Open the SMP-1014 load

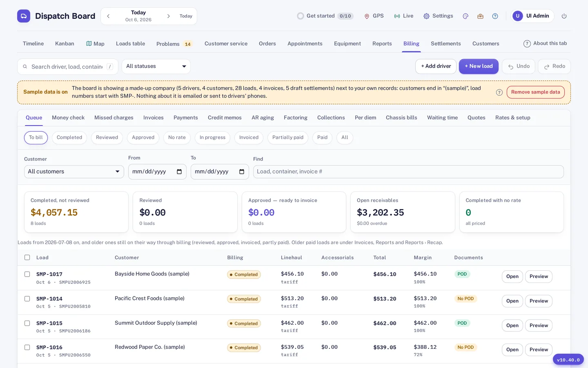point(512,301)
